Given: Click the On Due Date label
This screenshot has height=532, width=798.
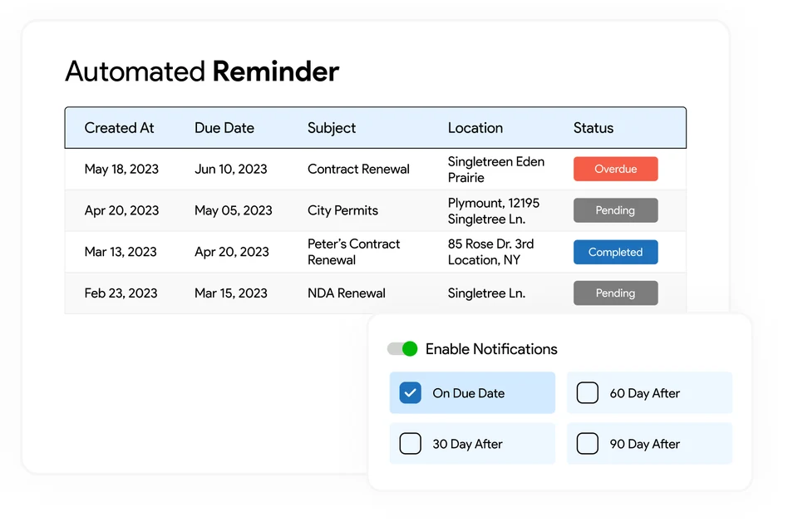Looking at the screenshot, I should point(468,393).
